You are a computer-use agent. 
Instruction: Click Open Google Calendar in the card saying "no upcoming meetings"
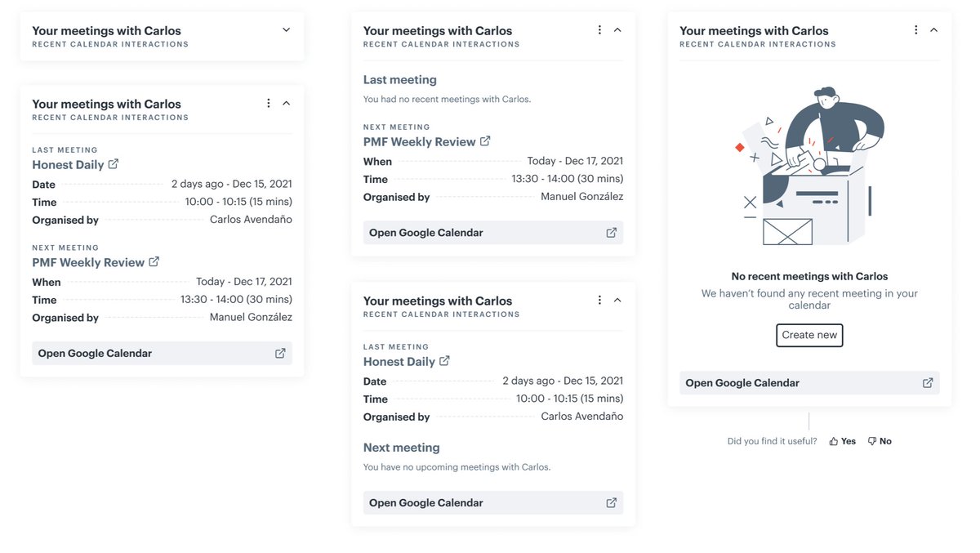click(493, 503)
